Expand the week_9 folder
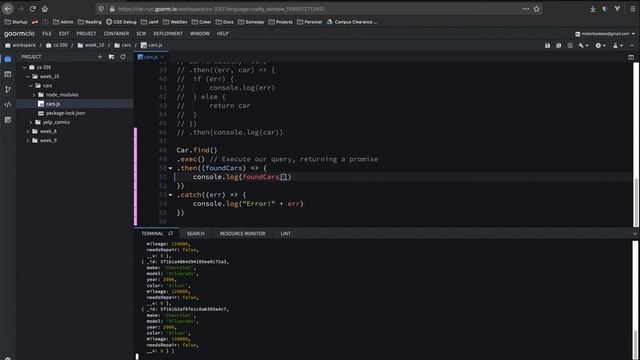The image size is (640, 360). coord(28,140)
